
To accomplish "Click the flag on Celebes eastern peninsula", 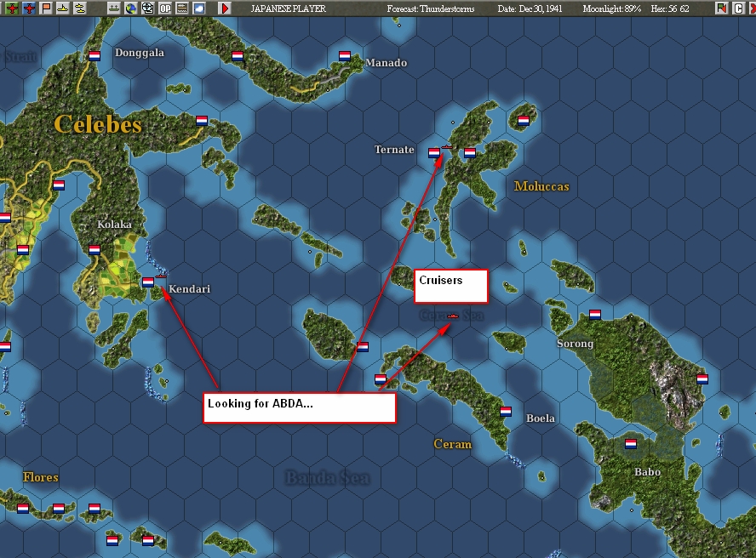I will click(x=202, y=121).
